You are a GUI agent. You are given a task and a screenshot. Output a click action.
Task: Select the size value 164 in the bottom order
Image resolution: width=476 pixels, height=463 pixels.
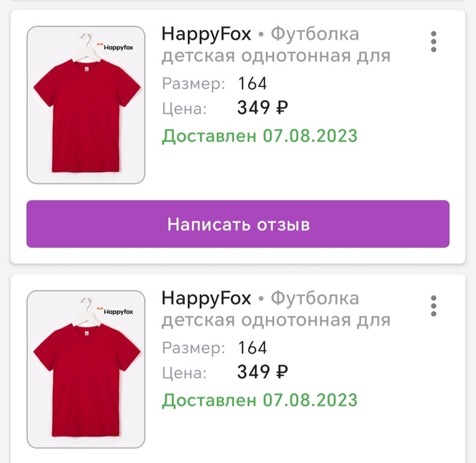(252, 349)
